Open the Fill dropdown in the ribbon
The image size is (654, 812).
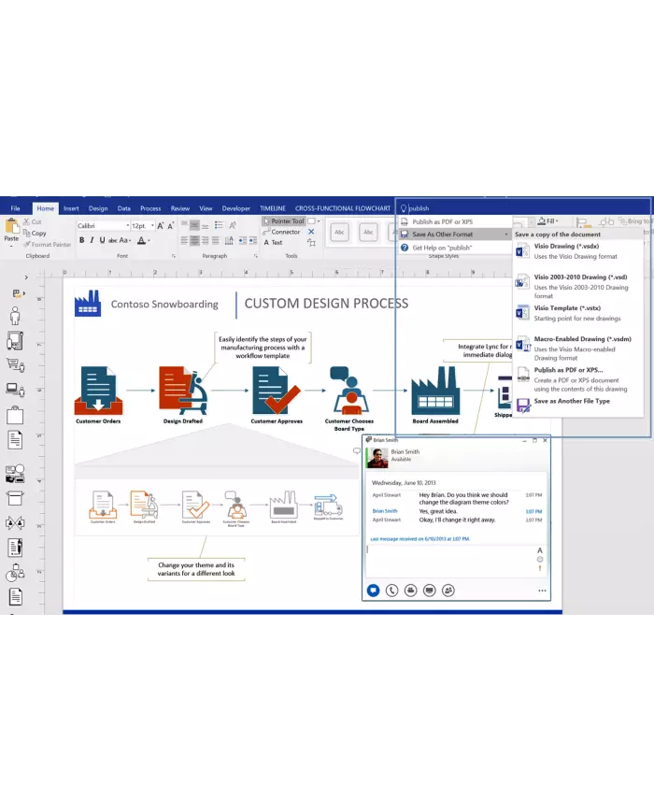click(547, 221)
